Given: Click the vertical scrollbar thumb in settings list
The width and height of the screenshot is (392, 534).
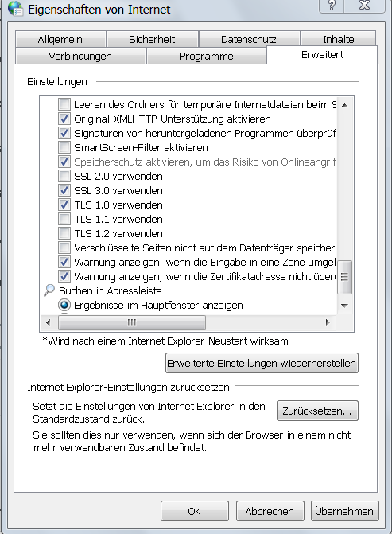Looking at the screenshot, I should click(x=345, y=277).
